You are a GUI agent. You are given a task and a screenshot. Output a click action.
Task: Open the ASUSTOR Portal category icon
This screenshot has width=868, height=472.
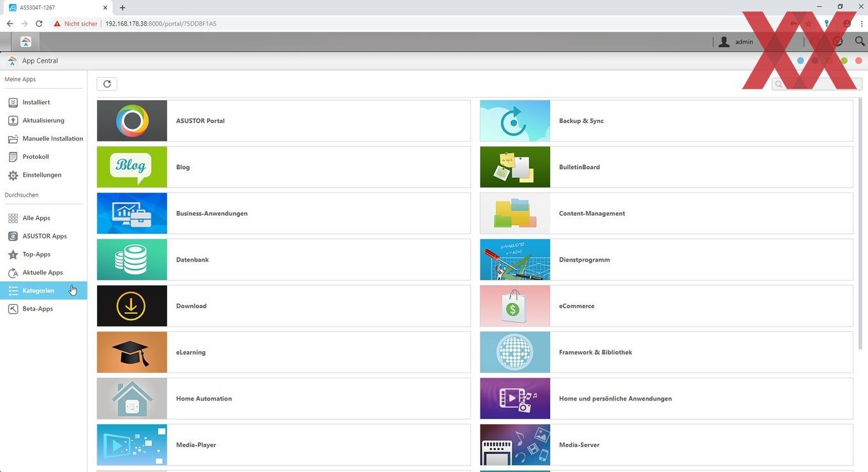[132, 121]
